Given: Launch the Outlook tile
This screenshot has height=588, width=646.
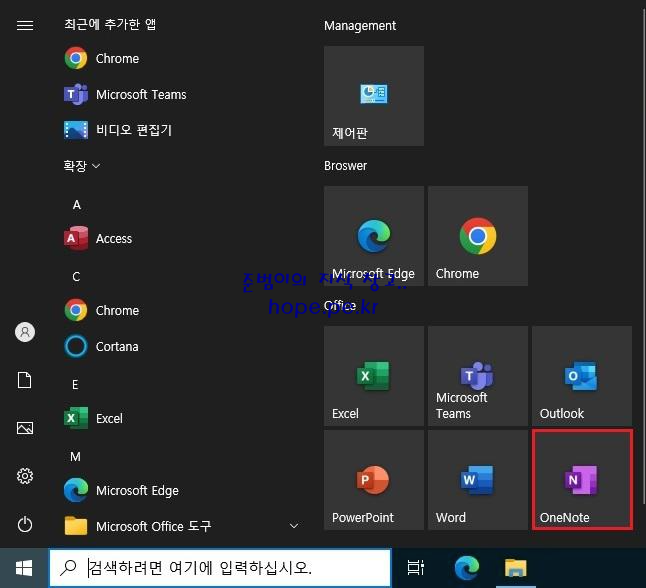Looking at the screenshot, I should (582, 376).
